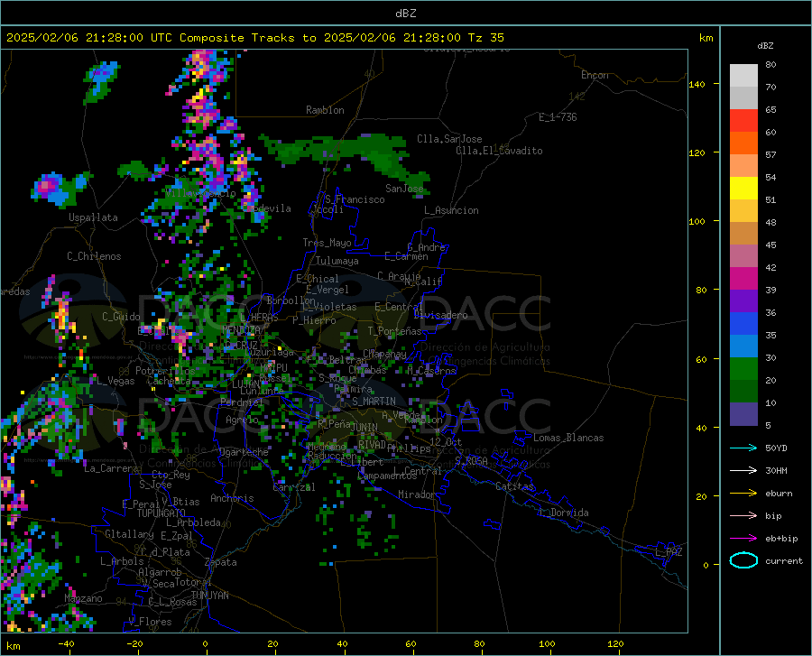Click the 'Gltallary' map label
Screen dimensions: 812x656
(129, 534)
